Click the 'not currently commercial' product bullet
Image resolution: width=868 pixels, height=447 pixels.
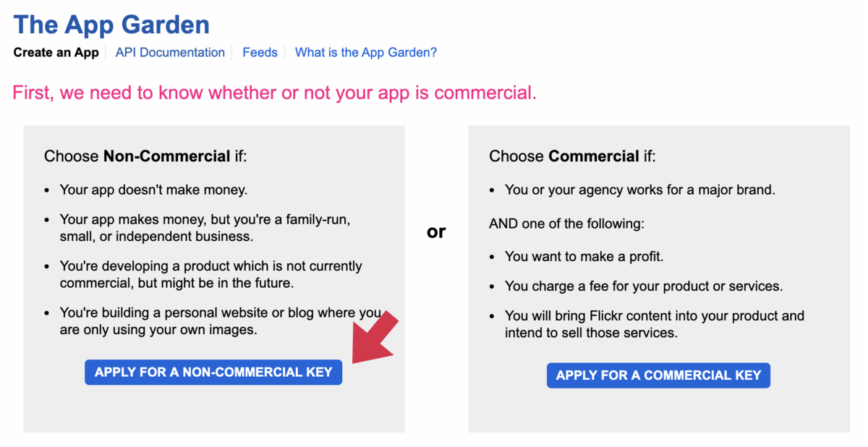[211, 274]
